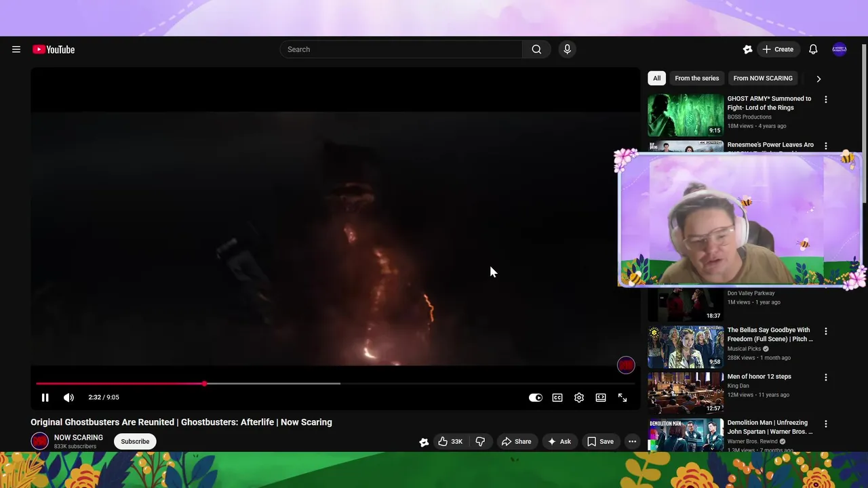Click the search magnifier button
The height and width of the screenshot is (488, 868).
pos(536,49)
